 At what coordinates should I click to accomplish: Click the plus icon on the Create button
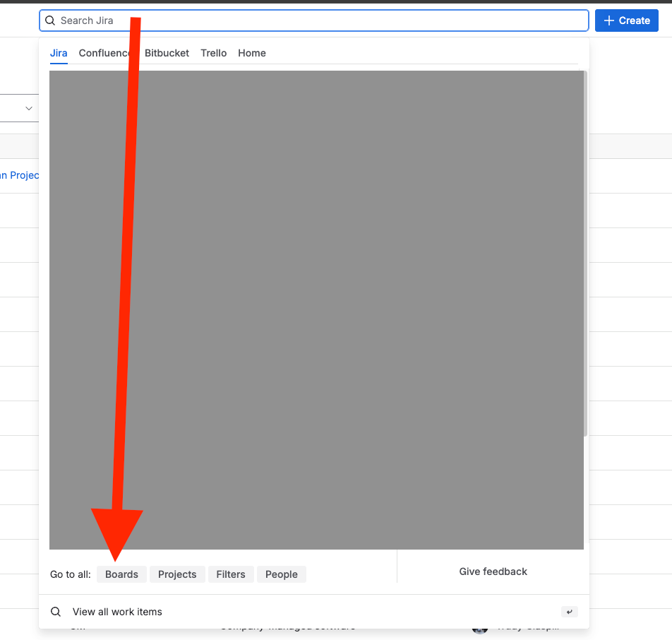tap(609, 20)
